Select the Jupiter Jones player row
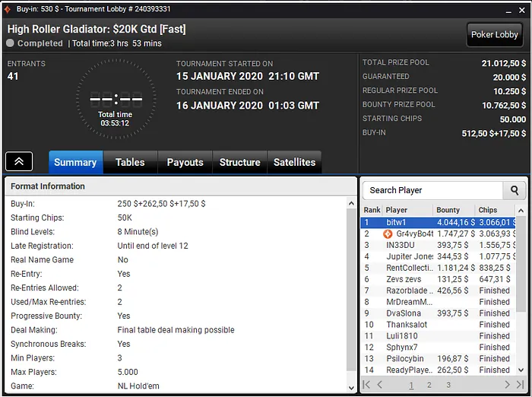 (439, 256)
